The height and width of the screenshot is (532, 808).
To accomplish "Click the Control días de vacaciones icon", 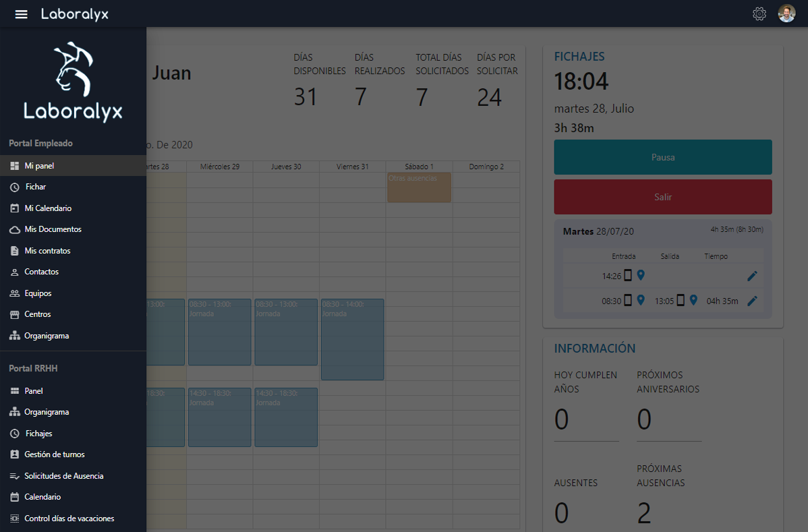I will pos(14,519).
